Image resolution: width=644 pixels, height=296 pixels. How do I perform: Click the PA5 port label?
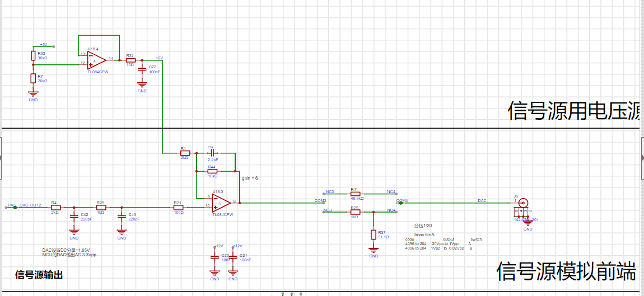click(x=12, y=205)
